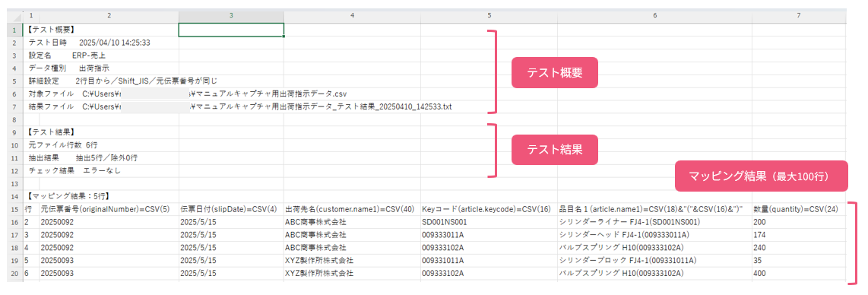The height and width of the screenshot is (295, 868).
Task: Click the quantity 240 cell
Action: 799,247
